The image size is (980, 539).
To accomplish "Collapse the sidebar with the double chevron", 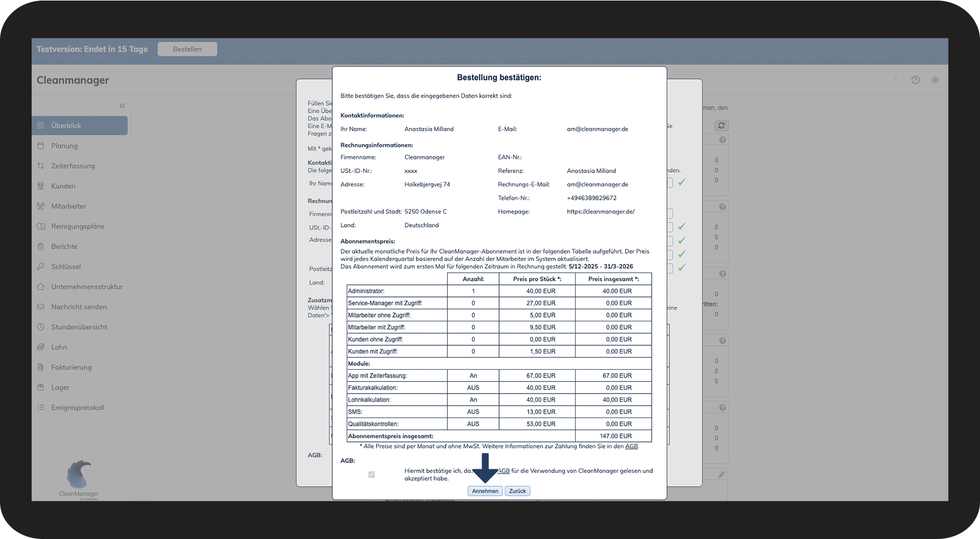I will pyautogui.click(x=122, y=106).
